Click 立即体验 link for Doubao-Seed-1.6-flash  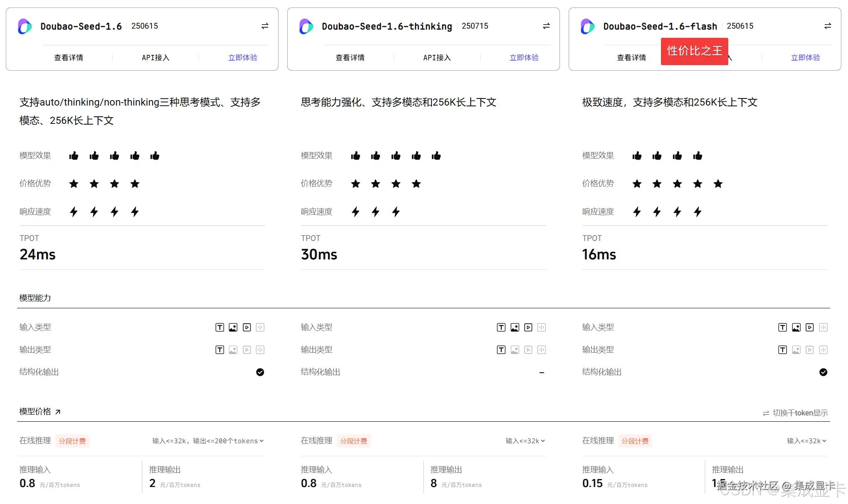coord(805,58)
